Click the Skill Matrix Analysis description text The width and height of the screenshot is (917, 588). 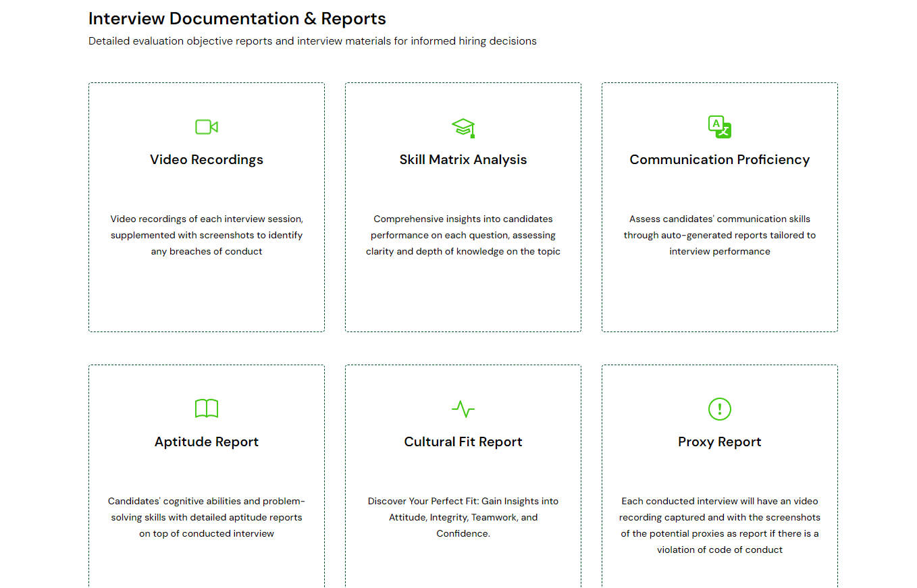(463, 235)
